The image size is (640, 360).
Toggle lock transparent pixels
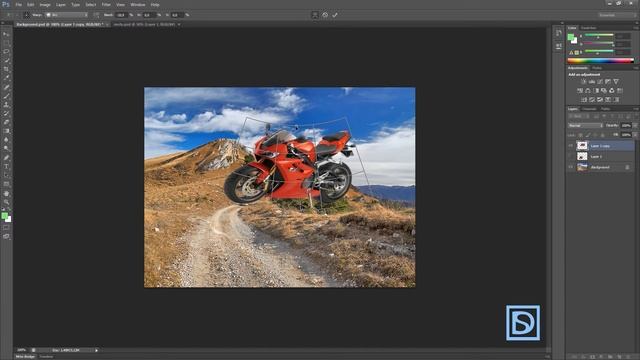coord(581,135)
